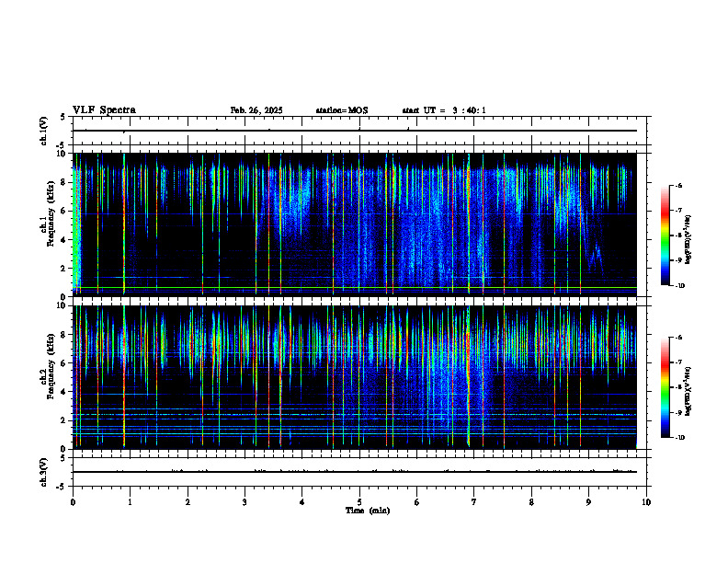Image resolution: width=728 pixels, height=563 pixels.
Task: Click the time axis tick label '9'
Action: pos(588,502)
